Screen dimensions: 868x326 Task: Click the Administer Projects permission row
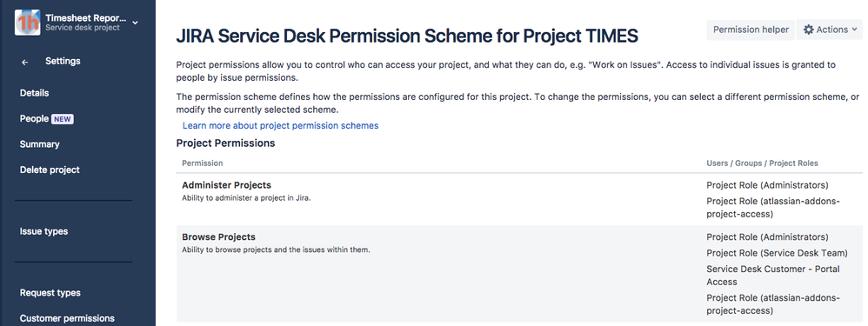click(519, 200)
